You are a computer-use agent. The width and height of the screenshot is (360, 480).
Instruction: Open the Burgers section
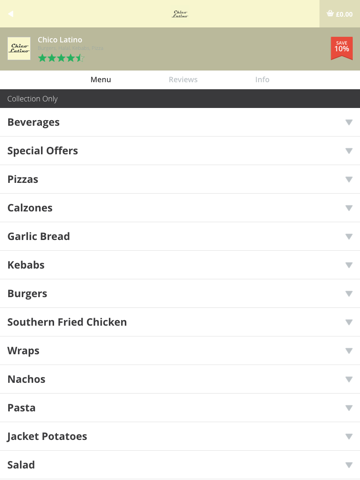click(180, 294)
